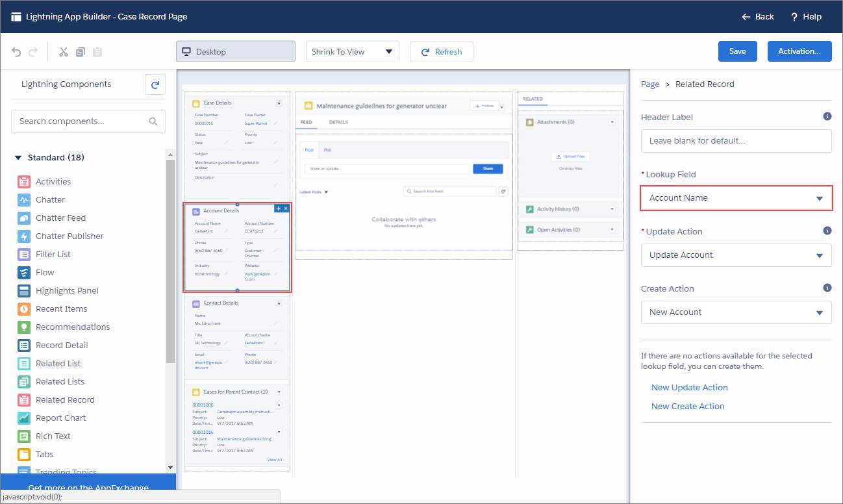
Task: Collapse the Standard (18) section
Action: [18, 158]
